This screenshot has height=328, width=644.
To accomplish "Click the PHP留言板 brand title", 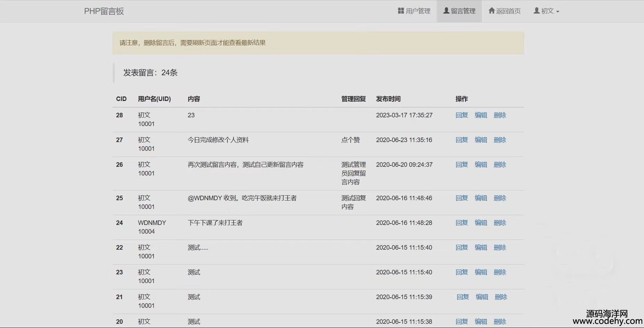I will point(104,11).
